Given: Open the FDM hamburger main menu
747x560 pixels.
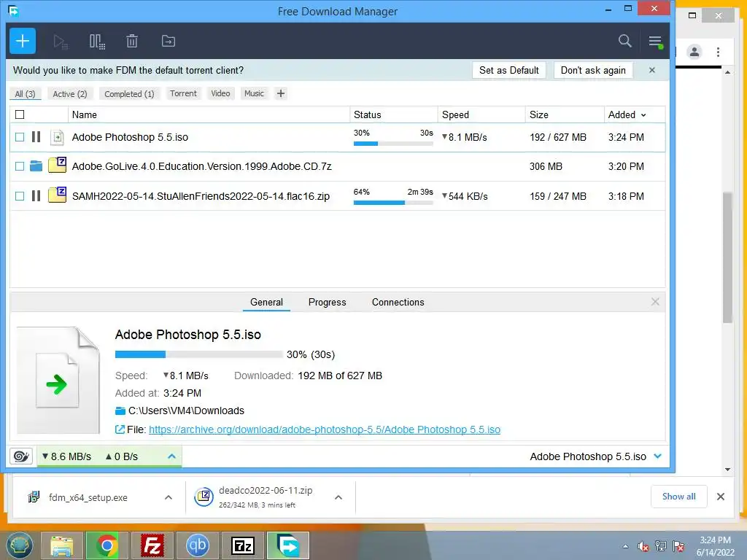Looking at the screenshot, I should [656, 42].
